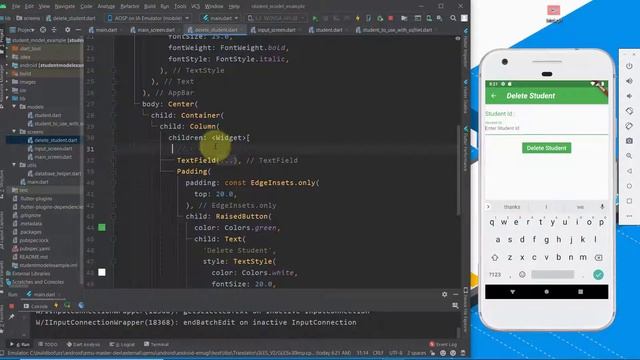Viewport: 640px width, 360px height.
Task: Open the Logcat tool window
Action: (x=123, y=344)
